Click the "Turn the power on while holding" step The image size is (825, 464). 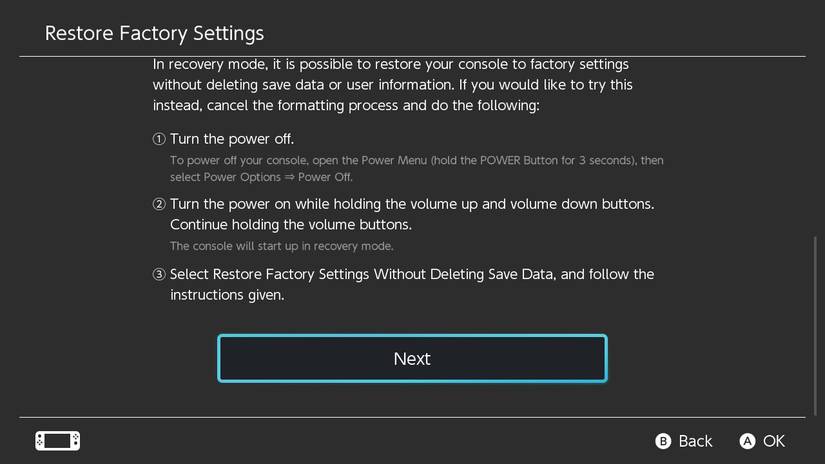click(x=411, y=204)
